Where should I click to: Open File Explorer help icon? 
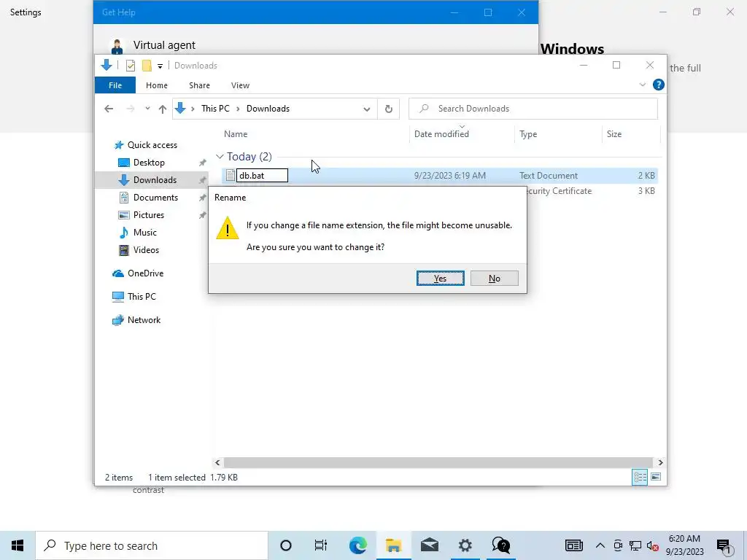click(x=659, y=85)
